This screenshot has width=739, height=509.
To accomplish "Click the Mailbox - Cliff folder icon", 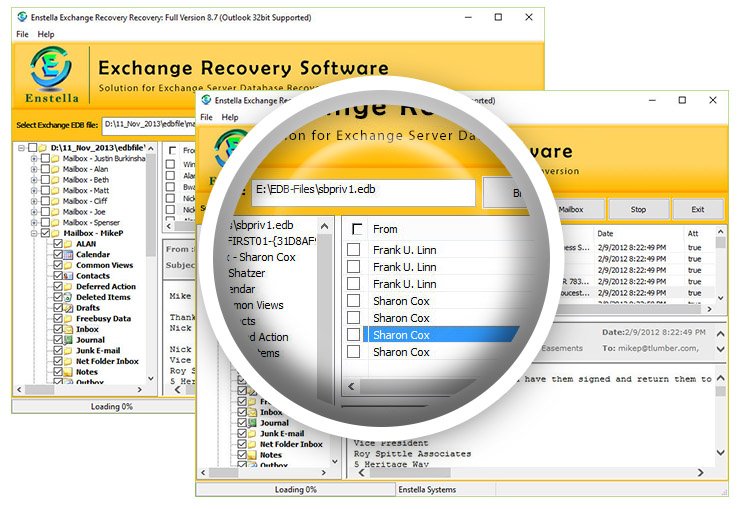I will point(55,201).
